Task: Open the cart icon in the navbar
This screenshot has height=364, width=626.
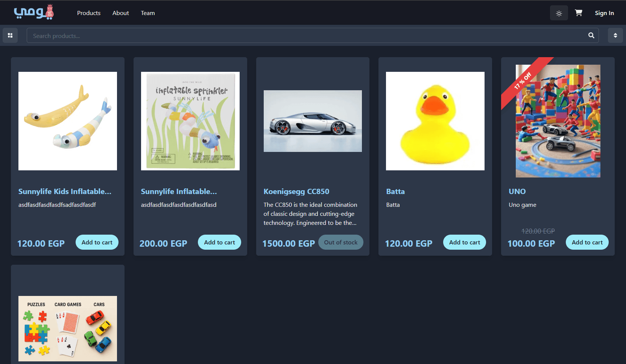Action: pos(579,12)
